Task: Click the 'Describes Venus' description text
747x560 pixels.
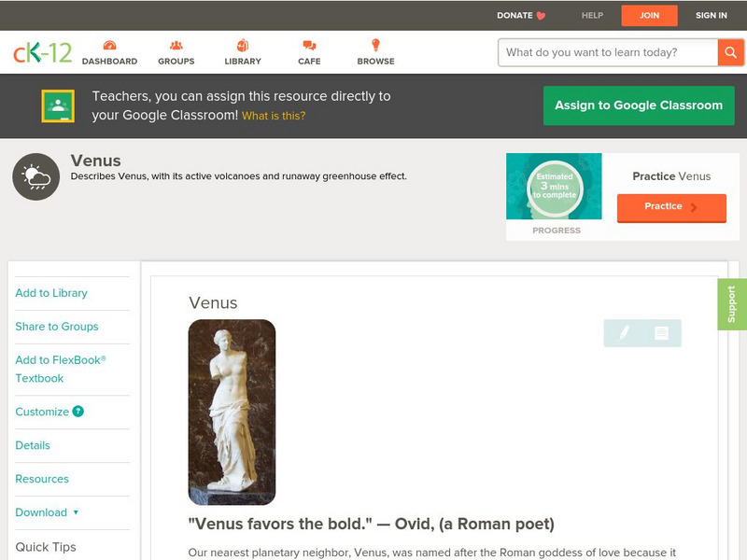Action: (x=239, y=176)
